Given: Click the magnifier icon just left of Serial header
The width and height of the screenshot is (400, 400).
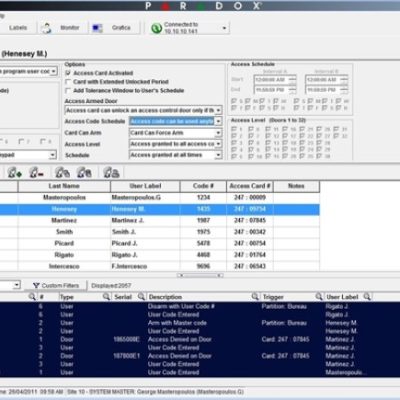Looking at the screenshot, I should point(106,296).
